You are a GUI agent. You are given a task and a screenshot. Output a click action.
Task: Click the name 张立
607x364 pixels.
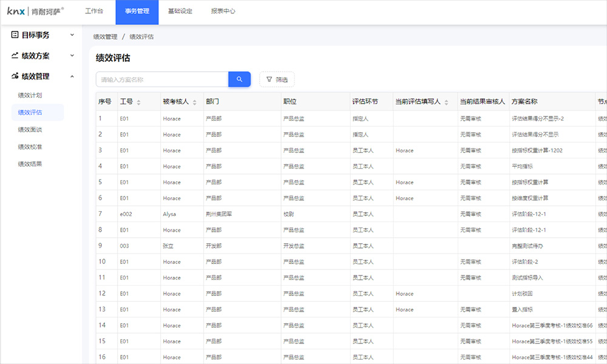tap(168, 246)
